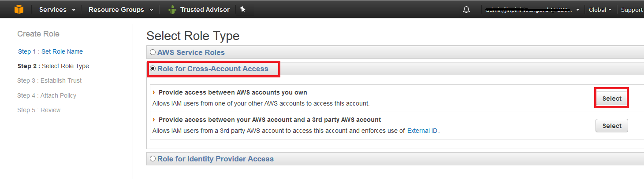Click the AWS orange cube home icon

19,9
